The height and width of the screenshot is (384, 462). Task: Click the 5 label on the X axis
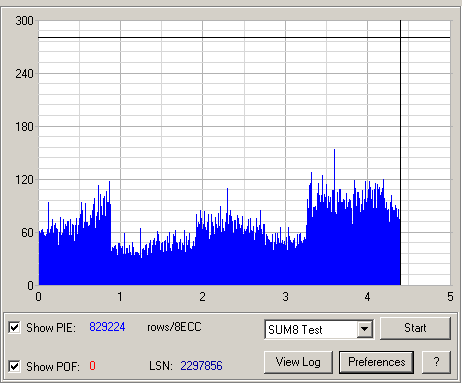point(450,296)
